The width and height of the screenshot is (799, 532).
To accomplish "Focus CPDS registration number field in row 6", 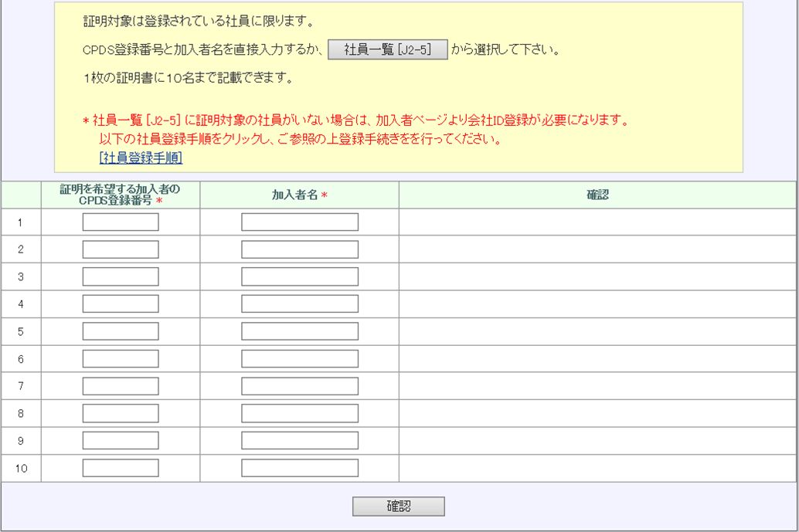I will pyautogui.click(x=121, y=359).
